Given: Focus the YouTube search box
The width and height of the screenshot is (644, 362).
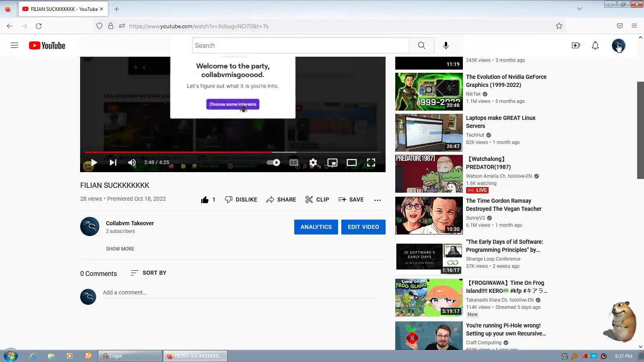Looking at the screenshot, I should point(301,45).
